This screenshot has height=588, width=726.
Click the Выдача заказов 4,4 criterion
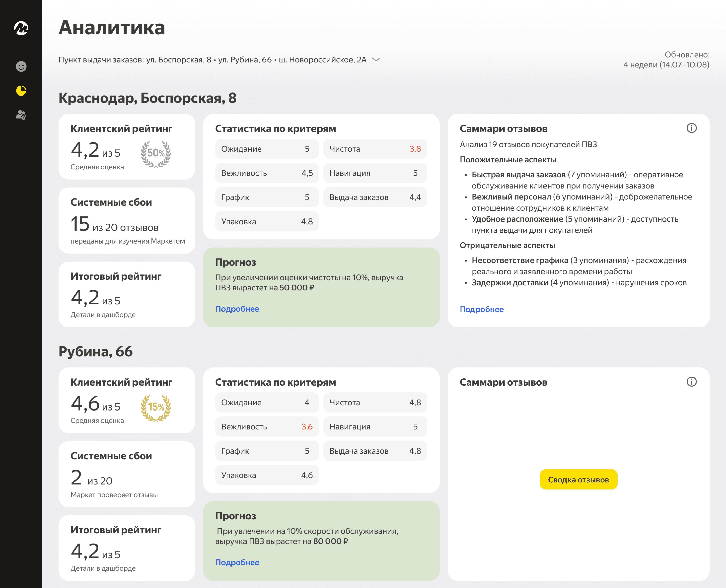click(375, 197)
